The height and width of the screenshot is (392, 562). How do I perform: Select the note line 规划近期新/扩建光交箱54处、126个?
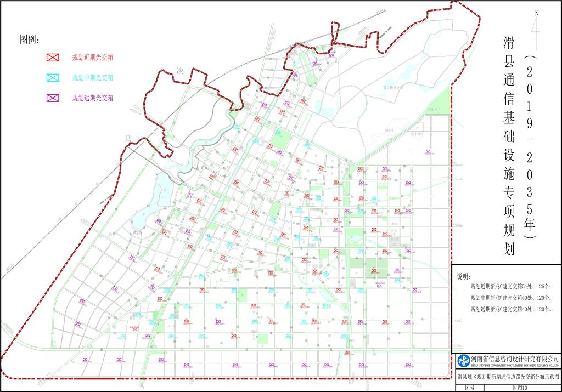(x=512, y=286)
